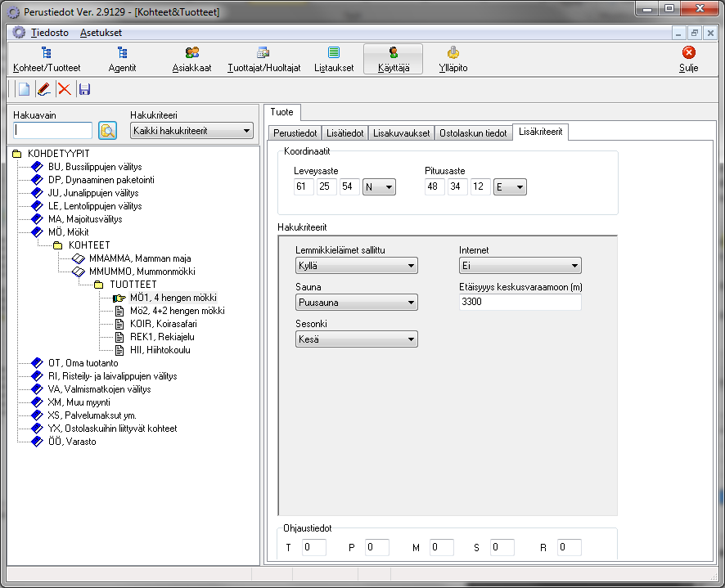The image size is (725, 588).
Task: Click the document icon beside Mö2
Action: pos(119,311)
